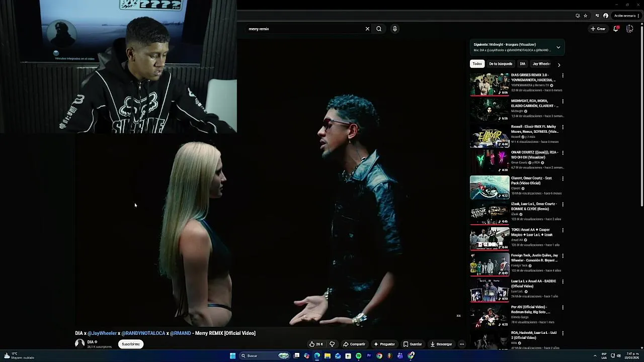Open options menu for MIDNVGHT, ROA, MORA video
The image size is (644, 362).
click(562, 101)
